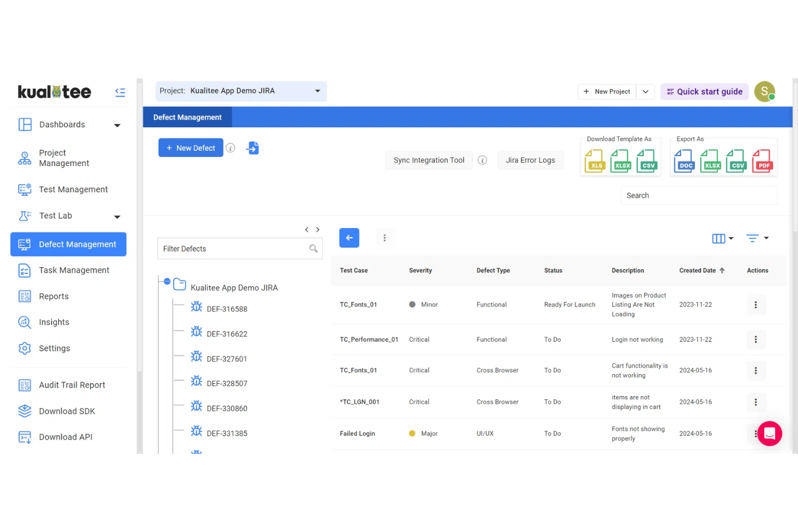Select DEF-327601 in the tree
798x532 pixels.
point(226,358)
